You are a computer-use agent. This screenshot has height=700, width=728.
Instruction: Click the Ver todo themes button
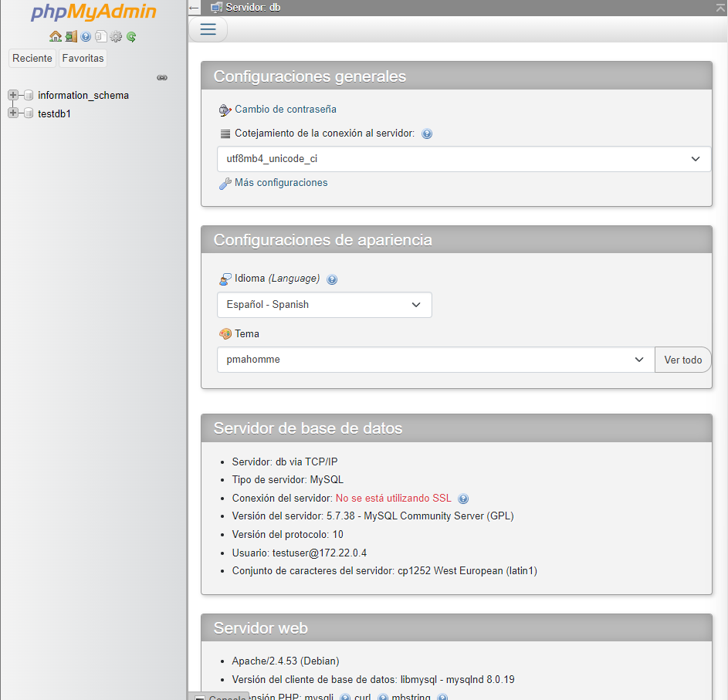coord(683,360)
